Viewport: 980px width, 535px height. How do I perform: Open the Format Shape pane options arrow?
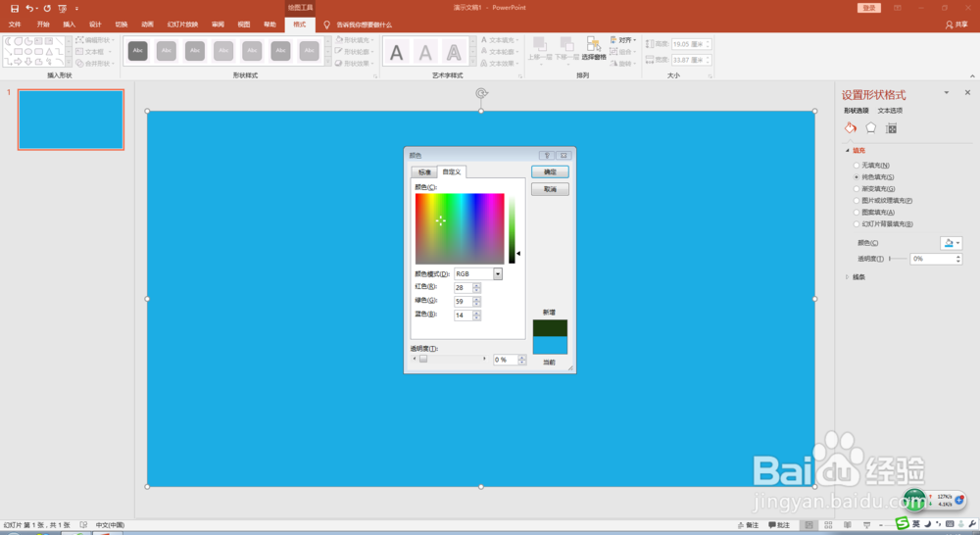947,92
